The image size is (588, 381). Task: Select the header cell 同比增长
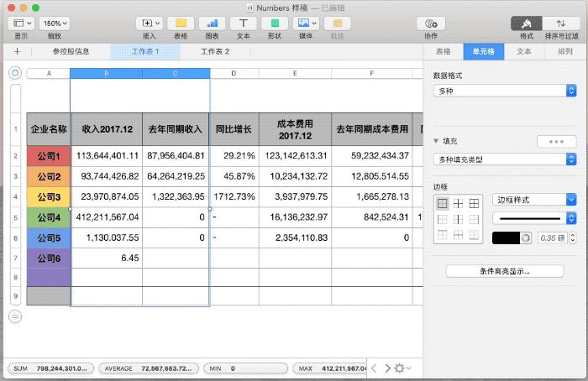click(234, 129)
